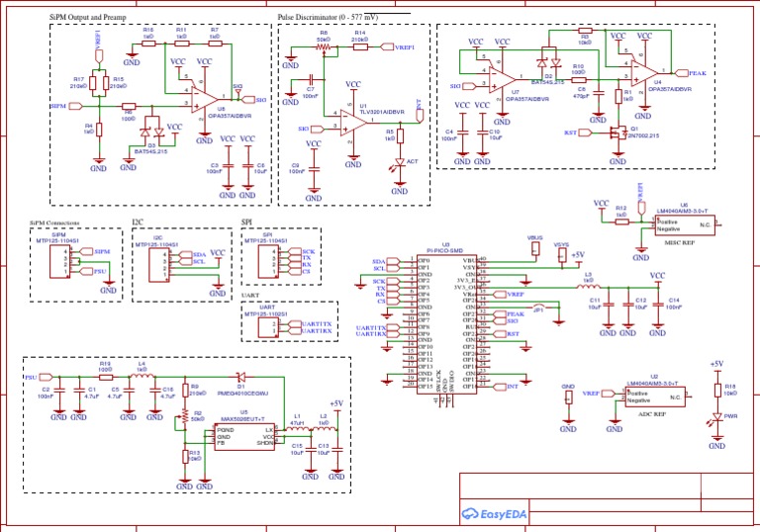The width and height of the screenshot is (760, 532).
Task: Select the U6 LM4040 'MISC REF' voltage reference
Action: point(685,225)
